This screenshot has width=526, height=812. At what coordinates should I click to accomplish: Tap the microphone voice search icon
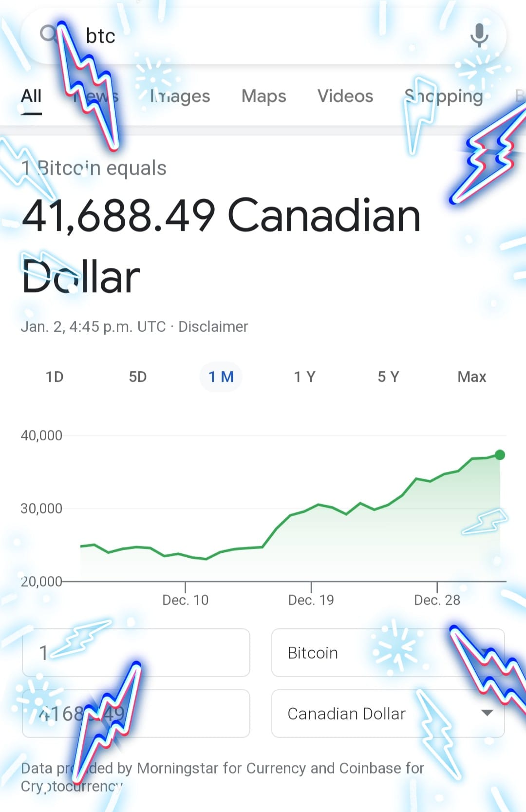[479, 35]
